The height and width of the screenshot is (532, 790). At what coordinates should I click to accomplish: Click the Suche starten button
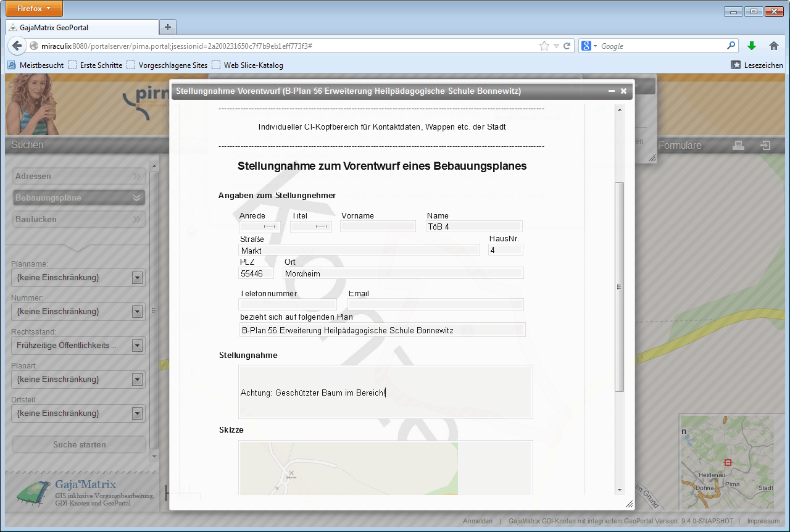[79, 444]
